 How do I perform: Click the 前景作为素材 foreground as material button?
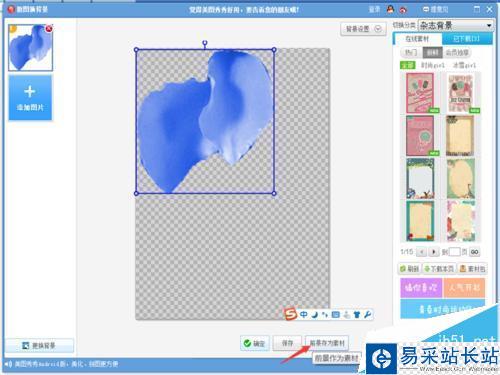click(x=327, y=343)
